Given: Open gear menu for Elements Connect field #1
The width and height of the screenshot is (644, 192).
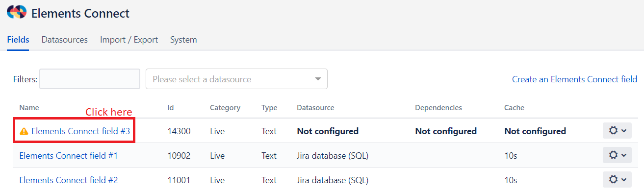Looking at the screenshot, I should point(617,155).
